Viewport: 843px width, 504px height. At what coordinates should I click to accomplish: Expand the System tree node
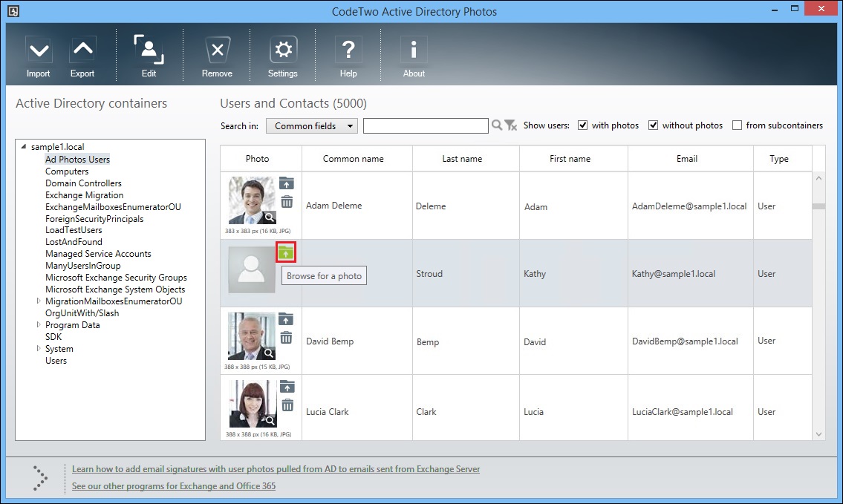38,348
